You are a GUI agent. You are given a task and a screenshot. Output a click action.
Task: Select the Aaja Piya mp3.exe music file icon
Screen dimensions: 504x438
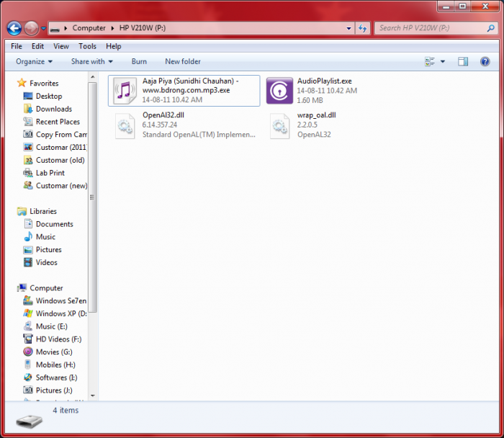(x=125, y=90)
